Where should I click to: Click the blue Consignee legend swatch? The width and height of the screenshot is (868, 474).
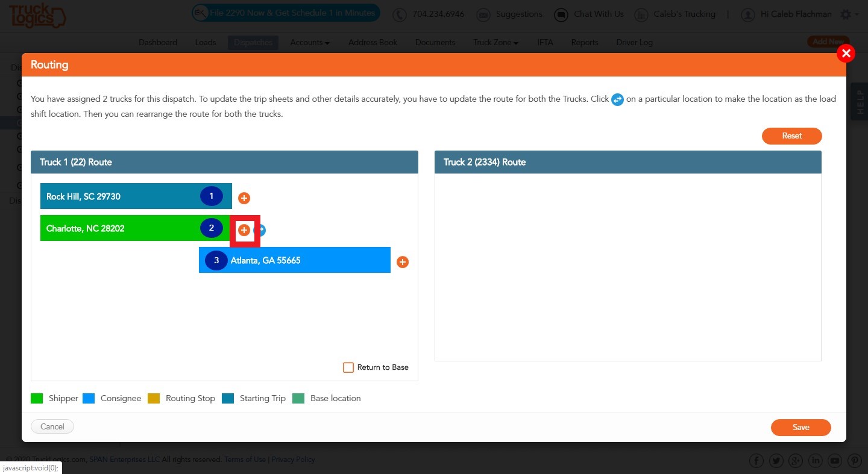click(89, 398)
